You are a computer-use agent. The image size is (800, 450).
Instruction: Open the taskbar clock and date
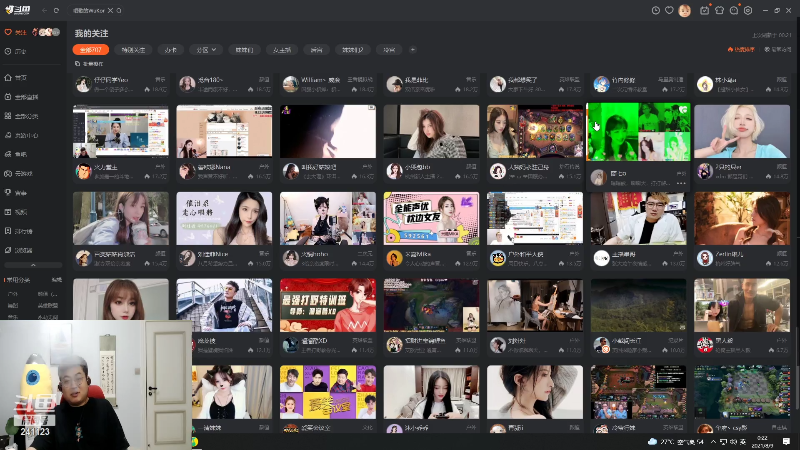pyautogui.click(x=762, y=441)
